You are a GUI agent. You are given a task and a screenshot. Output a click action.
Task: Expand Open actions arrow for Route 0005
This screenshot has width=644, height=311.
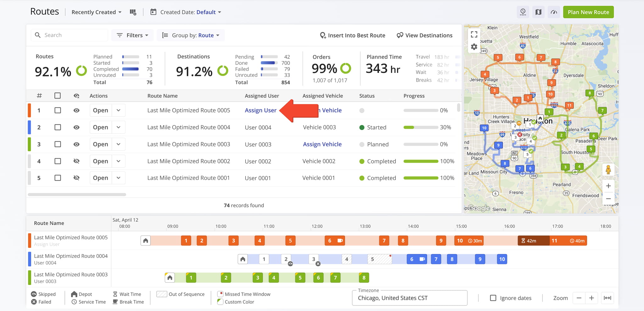(x=119, y=110)
